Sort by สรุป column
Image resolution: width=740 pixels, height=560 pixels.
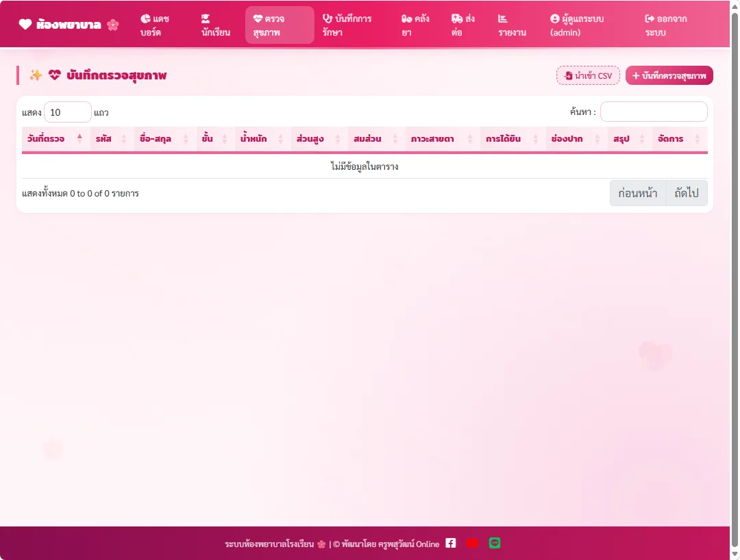(x=630, y=139)
